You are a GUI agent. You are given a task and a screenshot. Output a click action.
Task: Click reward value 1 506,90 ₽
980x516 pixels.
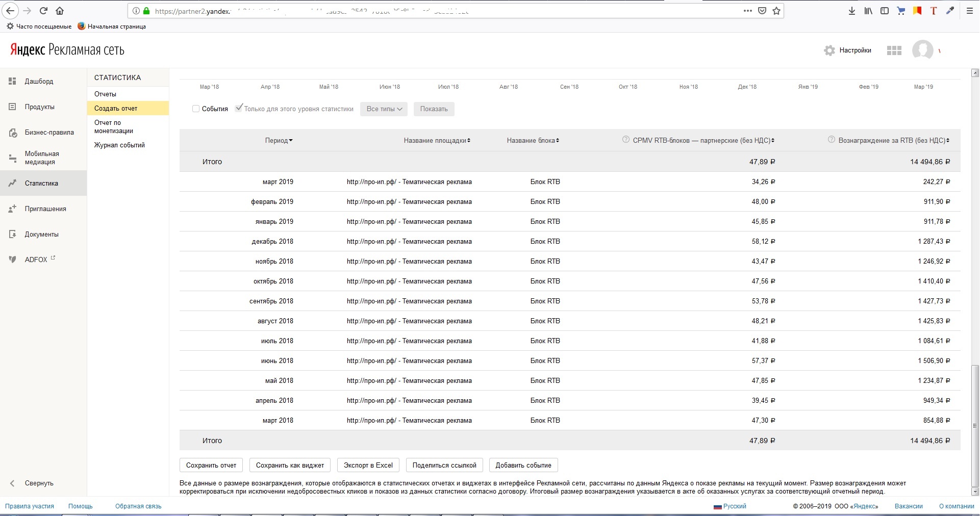[934, 361]
